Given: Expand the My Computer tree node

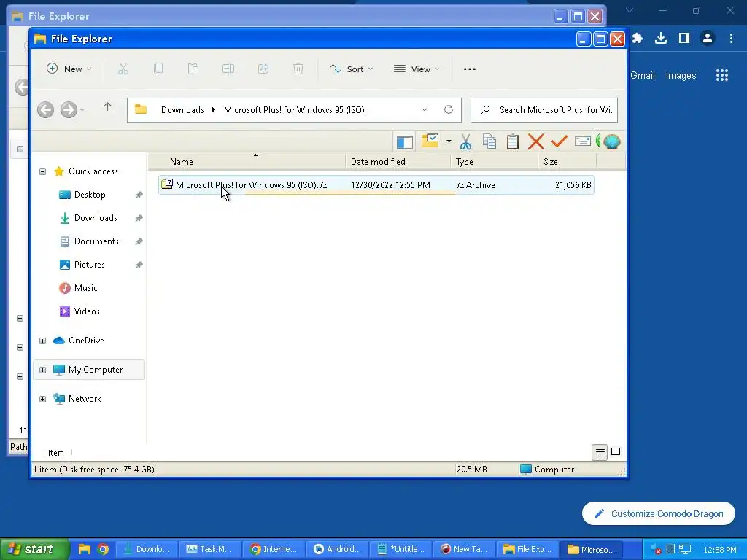Looking at the screenshot, I should pyautogui.click(x=42, y=370).
